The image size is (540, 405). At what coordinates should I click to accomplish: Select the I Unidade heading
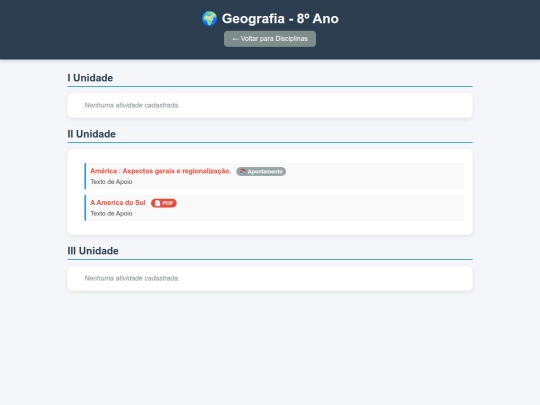coord(90,78)
